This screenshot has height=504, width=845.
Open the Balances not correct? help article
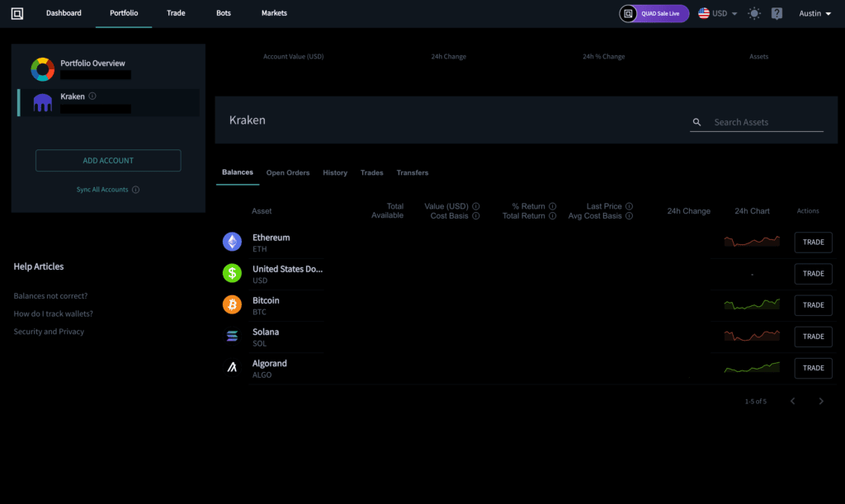click(x=50, y=295)
